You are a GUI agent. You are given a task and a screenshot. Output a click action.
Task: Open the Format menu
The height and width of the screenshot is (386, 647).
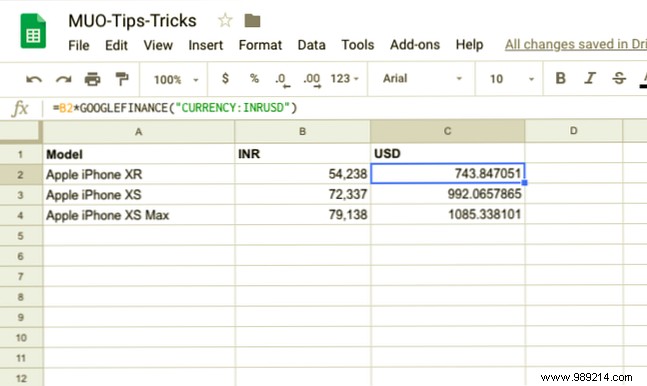point(260,45)
